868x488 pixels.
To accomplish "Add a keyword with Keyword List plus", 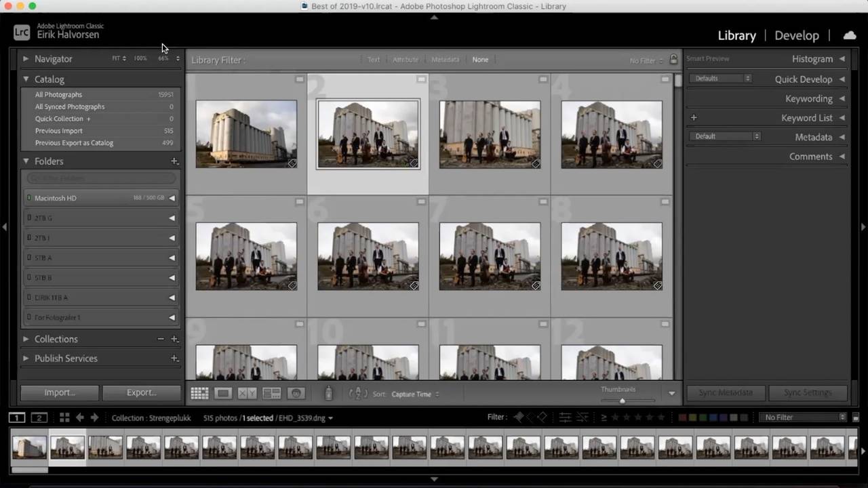I will pos(694,118).
